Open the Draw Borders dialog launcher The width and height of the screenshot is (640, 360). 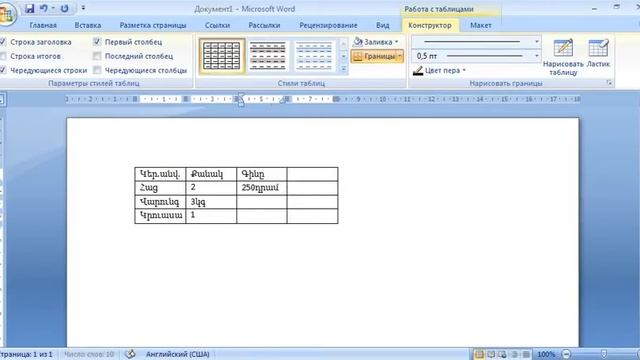[609, 83]
